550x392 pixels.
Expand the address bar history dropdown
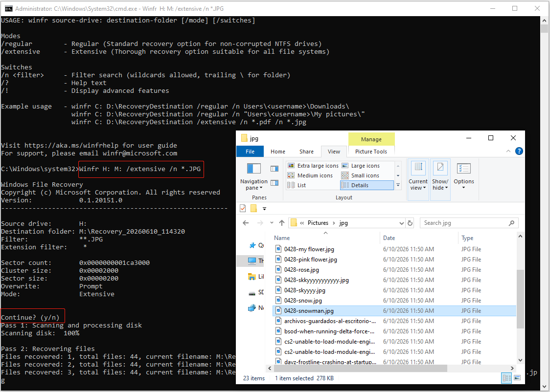[401, 223]
